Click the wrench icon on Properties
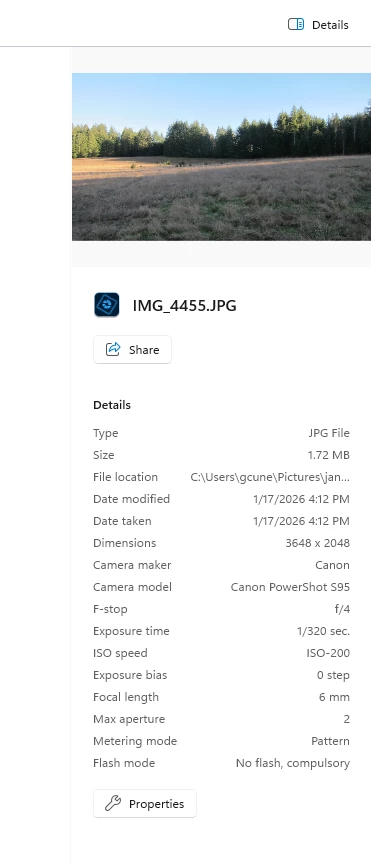The height and width of the screenshot is (865, 371). coord(113,803)
